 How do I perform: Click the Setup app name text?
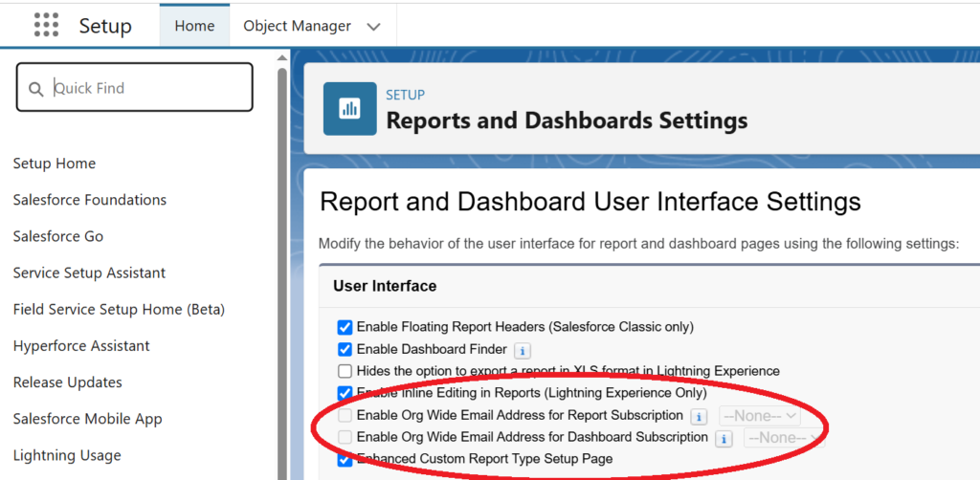click(105, 26)
